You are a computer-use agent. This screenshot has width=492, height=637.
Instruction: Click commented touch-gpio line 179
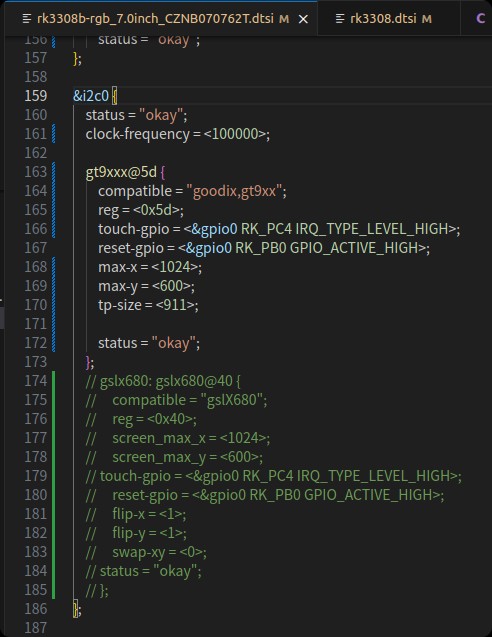[x=273, y=476]
